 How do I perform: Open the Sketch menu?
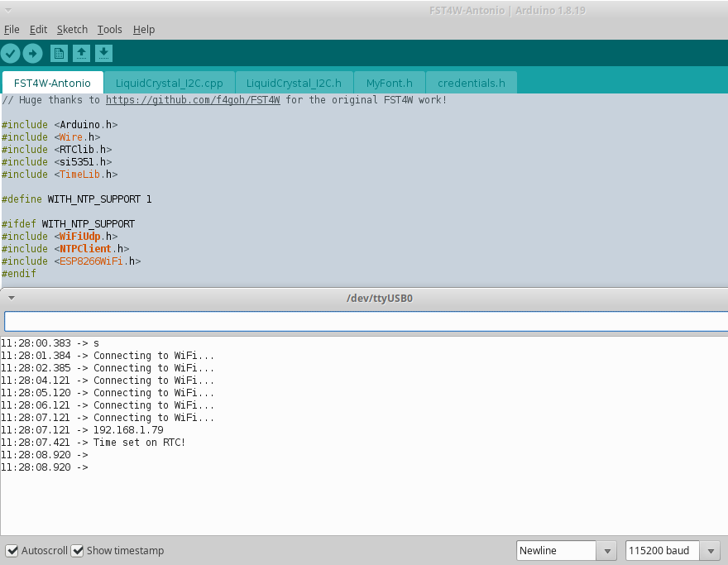72,30
